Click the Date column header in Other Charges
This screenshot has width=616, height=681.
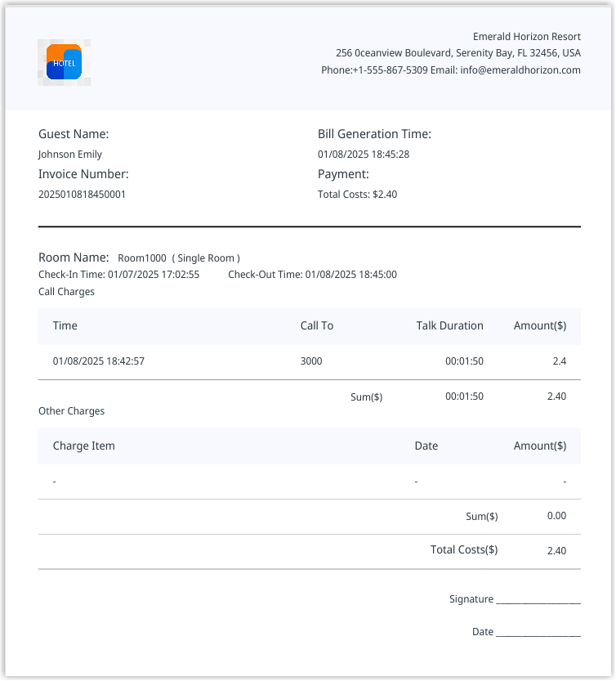pyautogui.click(x=426, y=446)
